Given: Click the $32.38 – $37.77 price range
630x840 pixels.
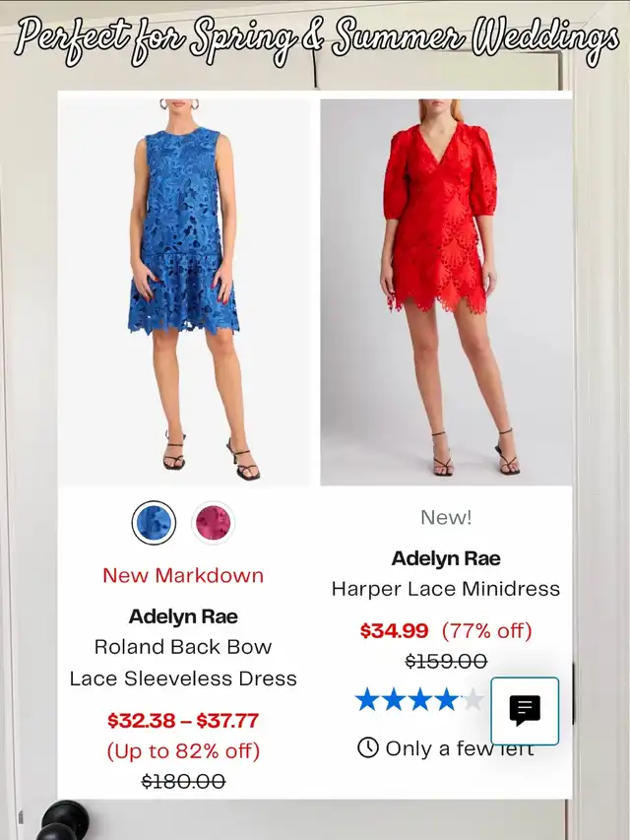Looking at the screenshot, I should coord(183,721).
